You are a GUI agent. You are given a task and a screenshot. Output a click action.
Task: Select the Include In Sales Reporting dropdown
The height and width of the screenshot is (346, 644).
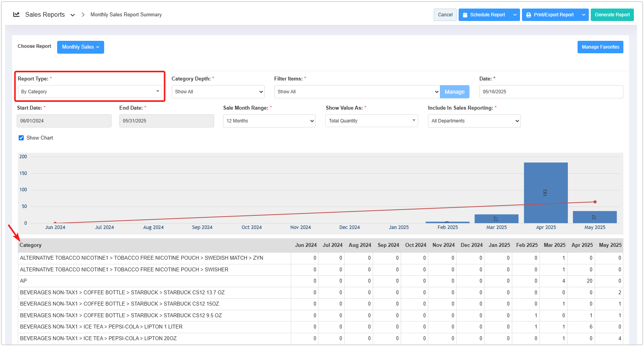coord(474,121)
